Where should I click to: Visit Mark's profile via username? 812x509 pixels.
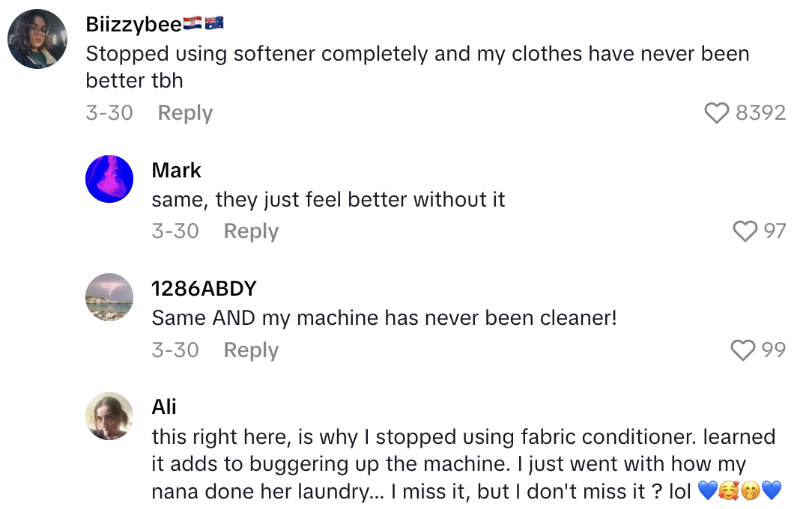pyautogui.click(x=176, y=171)
